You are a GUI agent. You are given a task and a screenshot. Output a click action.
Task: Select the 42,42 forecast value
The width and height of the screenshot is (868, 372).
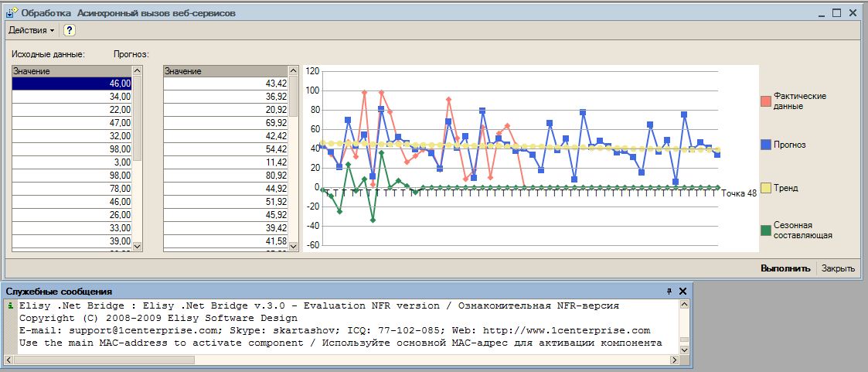pos(226,136)
